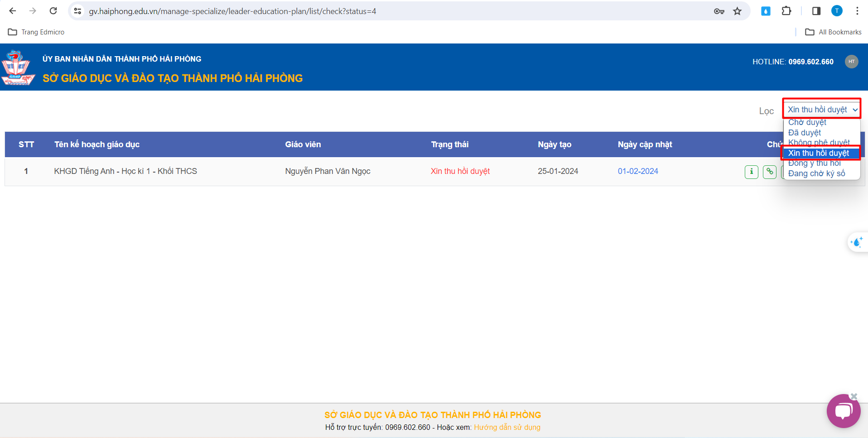Click the green info icon in the table row
Image resolution: width=868 pixels, height=438 pixels.
751,172
